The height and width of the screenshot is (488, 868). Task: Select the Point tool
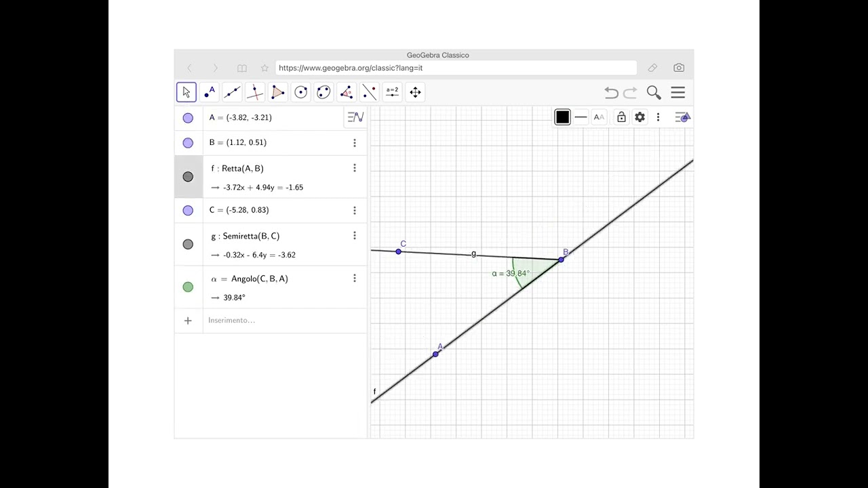[210, 92]
